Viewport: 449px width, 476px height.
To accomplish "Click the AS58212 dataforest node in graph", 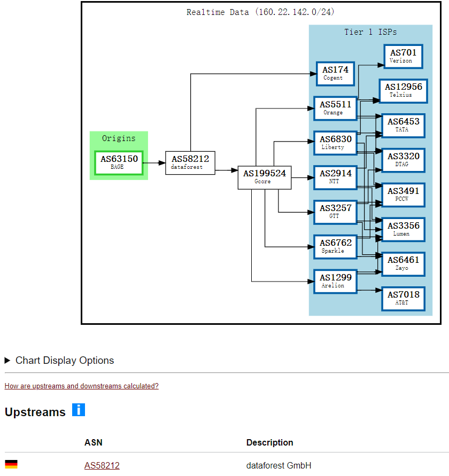I will [190, 163].
